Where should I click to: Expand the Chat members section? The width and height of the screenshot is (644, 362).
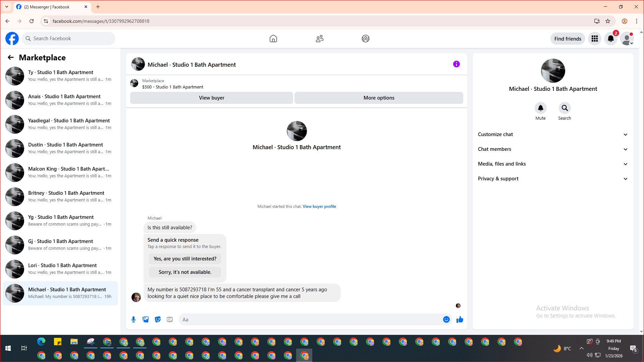[x=552, y=149]
